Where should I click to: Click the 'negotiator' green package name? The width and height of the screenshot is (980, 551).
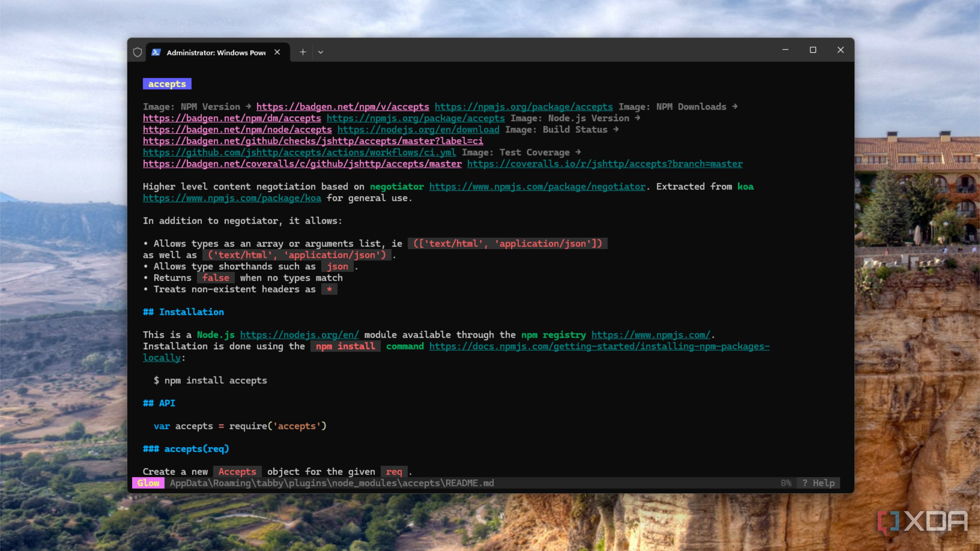tap(397, 187)
